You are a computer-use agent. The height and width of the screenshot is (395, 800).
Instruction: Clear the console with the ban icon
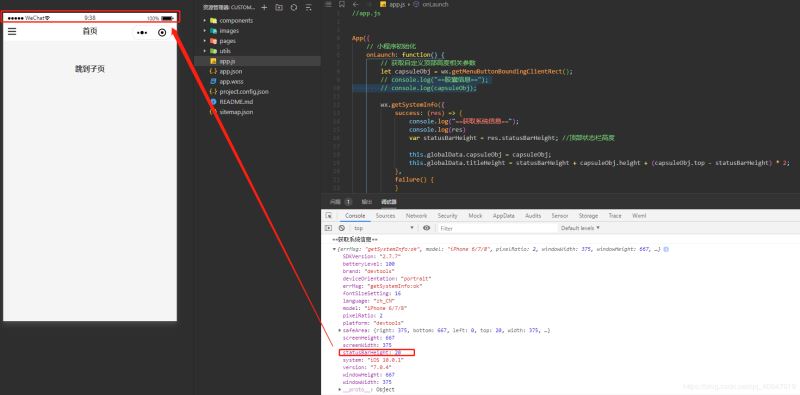342,228
